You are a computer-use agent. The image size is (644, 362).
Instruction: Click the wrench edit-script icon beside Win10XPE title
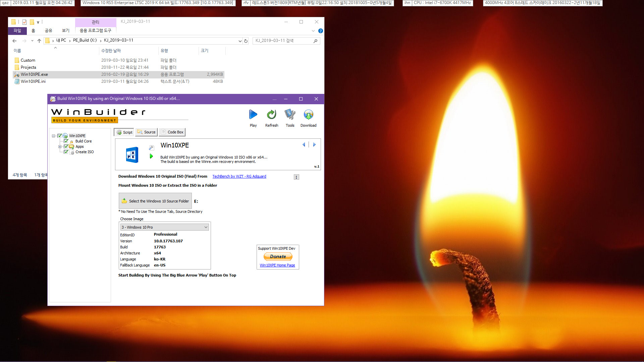(x=151, y=147)
